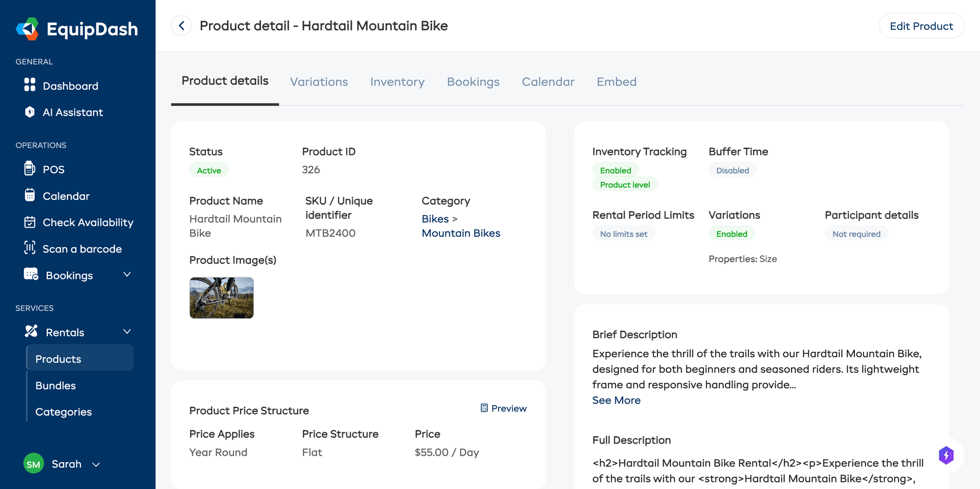The image size is (980, 489).
Task: Switch to the Embed tab
Action: [617, 82]
